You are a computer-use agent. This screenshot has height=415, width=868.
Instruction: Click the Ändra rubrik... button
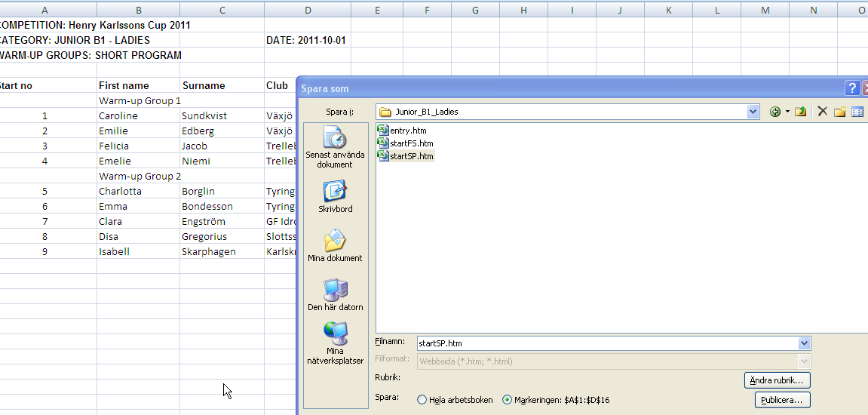778,380
